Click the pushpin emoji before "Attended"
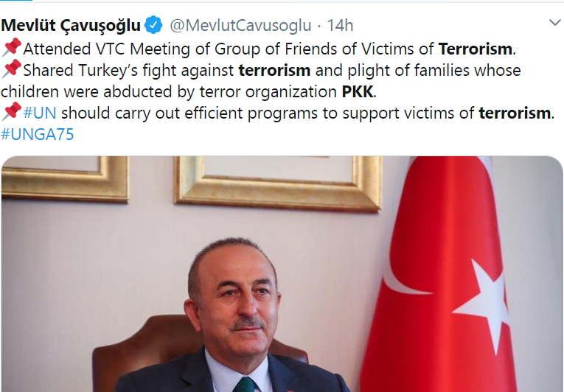Image resolution: width=564 pixels, height=392 pixels. [12, 47]
